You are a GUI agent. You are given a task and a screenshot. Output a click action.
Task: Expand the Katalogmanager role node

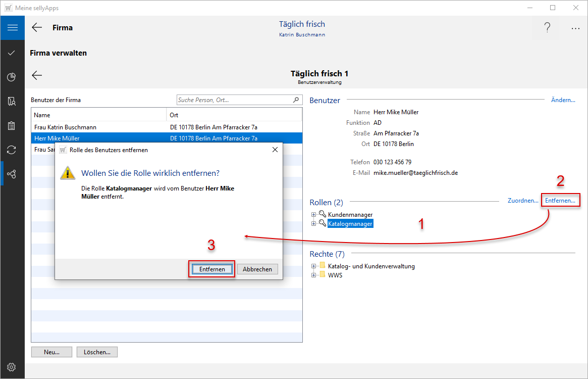pyautogui.click(x=314, y=223)
